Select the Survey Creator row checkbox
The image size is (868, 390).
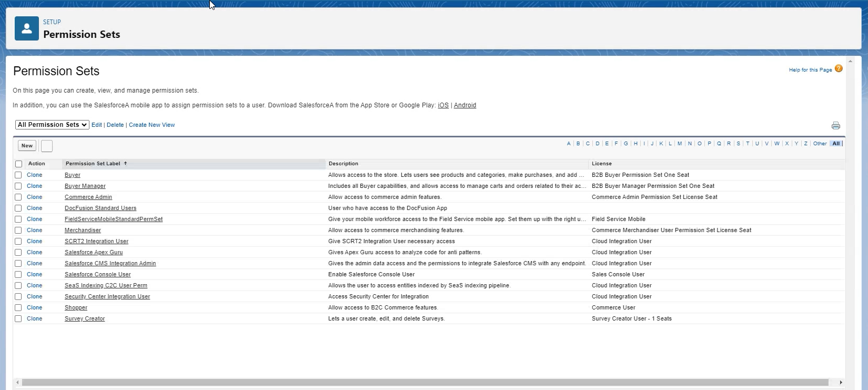coord(18,318)
